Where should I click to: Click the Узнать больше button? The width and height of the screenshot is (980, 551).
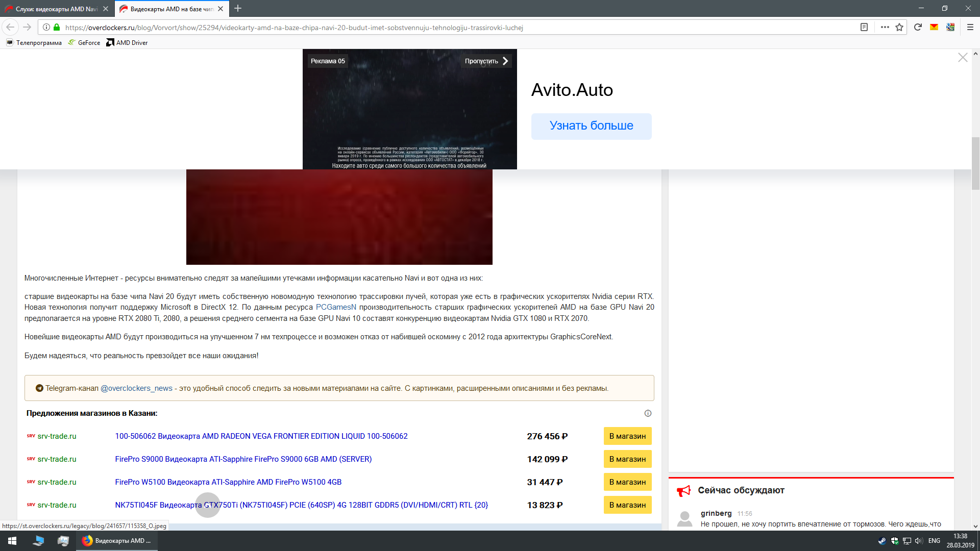coord(591,126)
